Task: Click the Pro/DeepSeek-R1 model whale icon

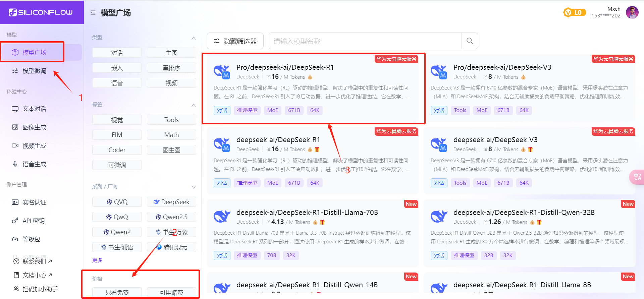Action: tap(222, 72)
